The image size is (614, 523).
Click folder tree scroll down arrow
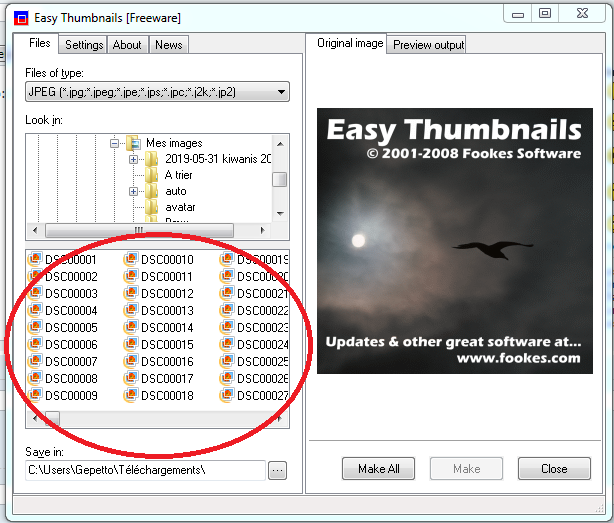pos(280,214)
